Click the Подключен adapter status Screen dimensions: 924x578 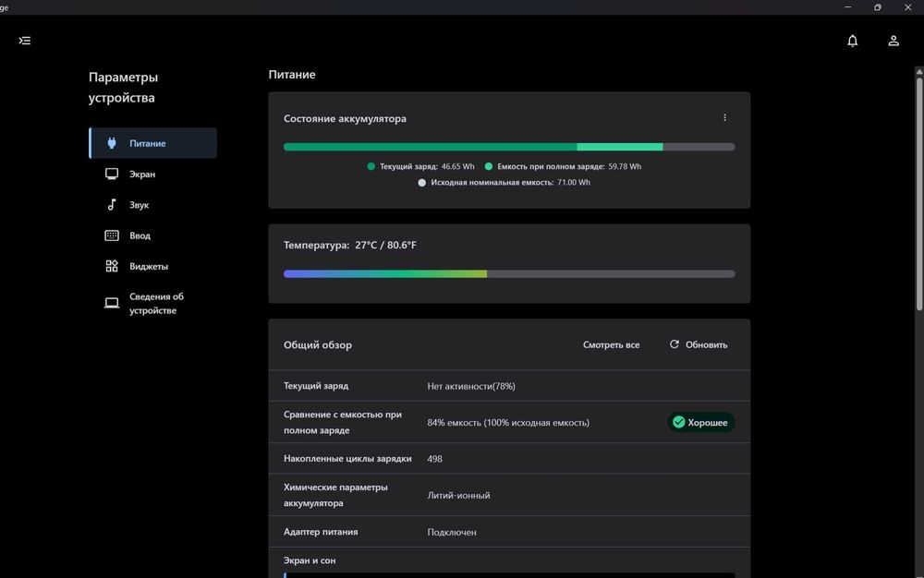click(452, 532)
